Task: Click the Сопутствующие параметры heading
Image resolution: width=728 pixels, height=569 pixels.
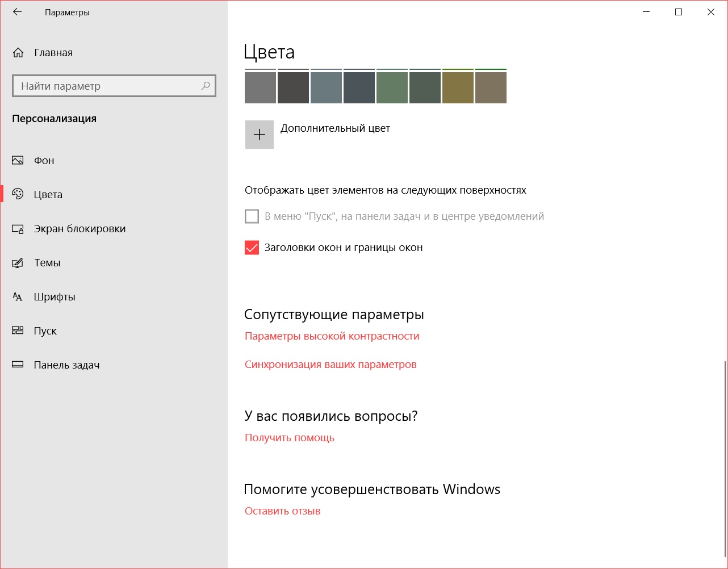Action: 334,315
